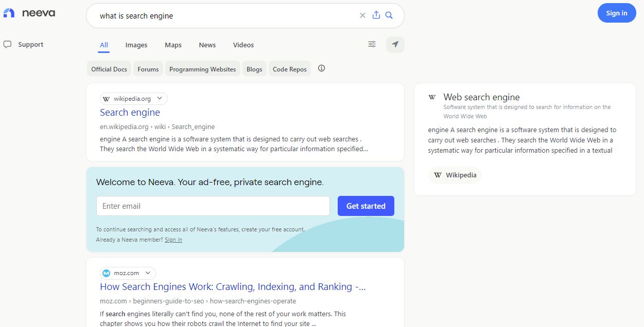This screenshot has width=644, height=327.
Task: Select the Blogs filter chip
Action: [254, 69]
